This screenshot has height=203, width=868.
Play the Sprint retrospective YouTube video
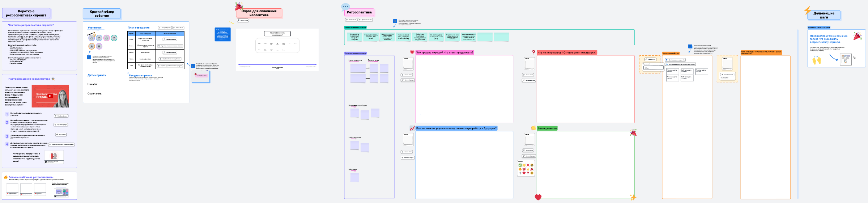click(x=50, y=96)
